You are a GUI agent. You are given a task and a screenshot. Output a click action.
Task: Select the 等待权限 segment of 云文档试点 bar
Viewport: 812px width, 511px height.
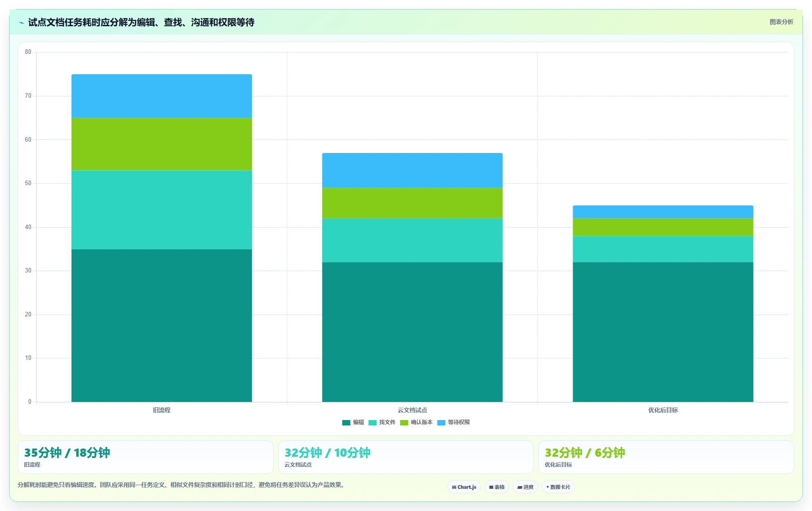412,171
